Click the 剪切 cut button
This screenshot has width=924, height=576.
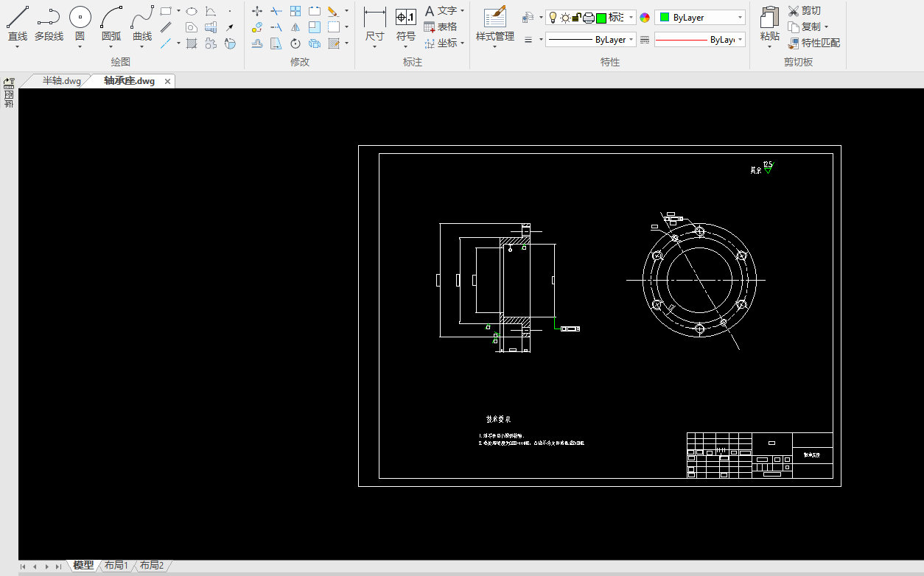pos(804,11)
